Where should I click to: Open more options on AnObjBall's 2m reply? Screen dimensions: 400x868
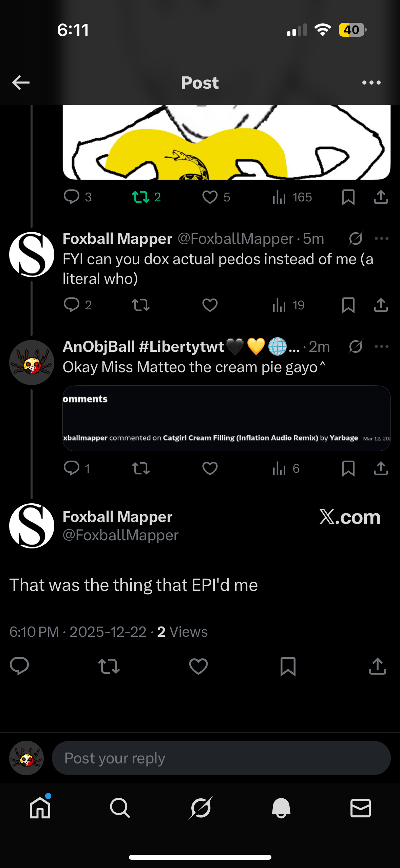[381, 346]
